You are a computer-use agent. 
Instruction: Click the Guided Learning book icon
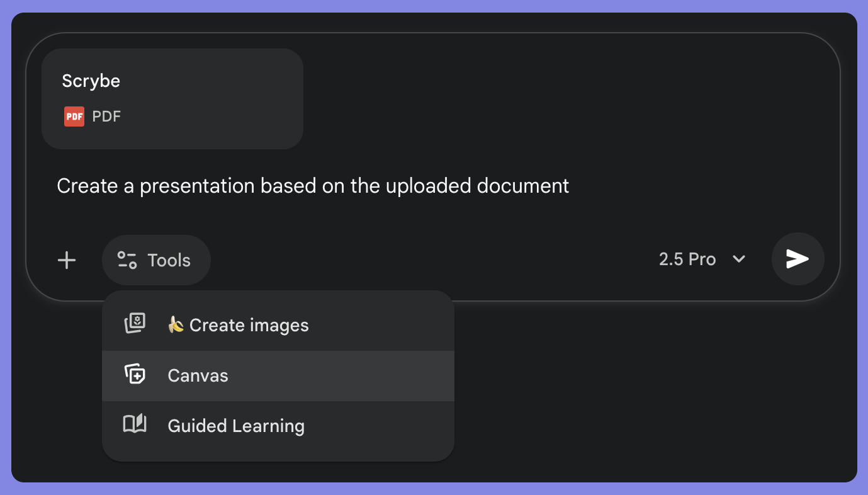(x=135, y=424)
